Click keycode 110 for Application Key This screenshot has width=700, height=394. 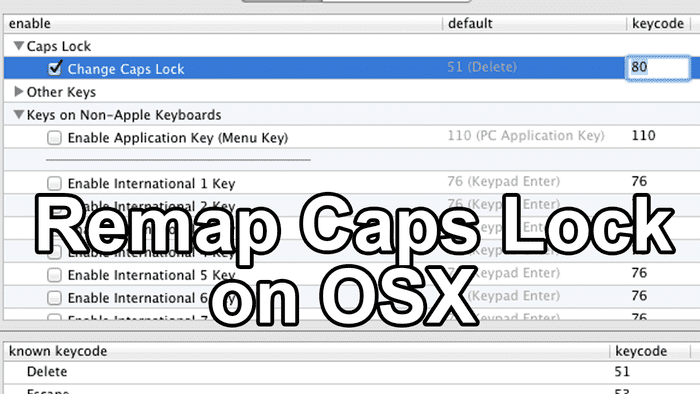(643, 135)
